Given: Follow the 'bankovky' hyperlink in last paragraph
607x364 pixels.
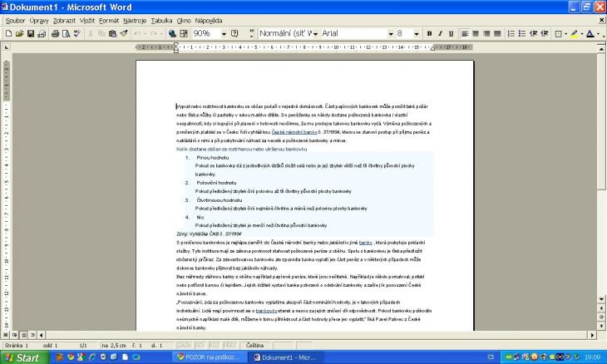Looking at the screenshot, I should 267,311.
